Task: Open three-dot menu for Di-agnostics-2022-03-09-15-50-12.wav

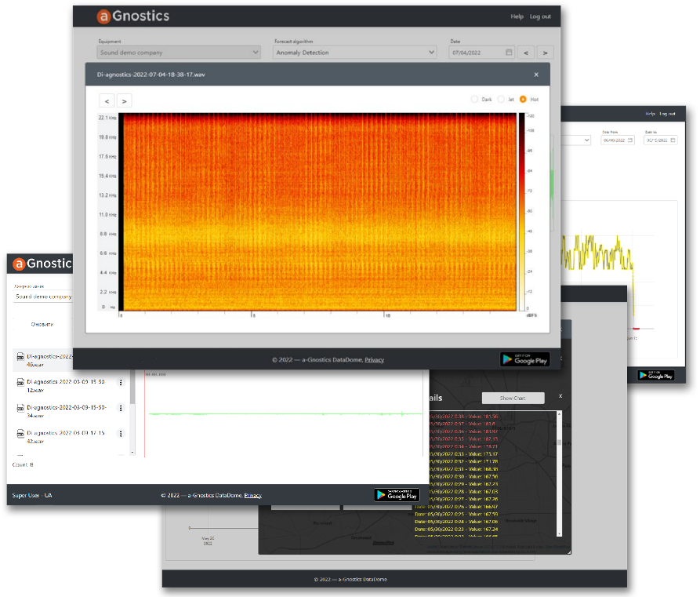Action: (121, 383)
